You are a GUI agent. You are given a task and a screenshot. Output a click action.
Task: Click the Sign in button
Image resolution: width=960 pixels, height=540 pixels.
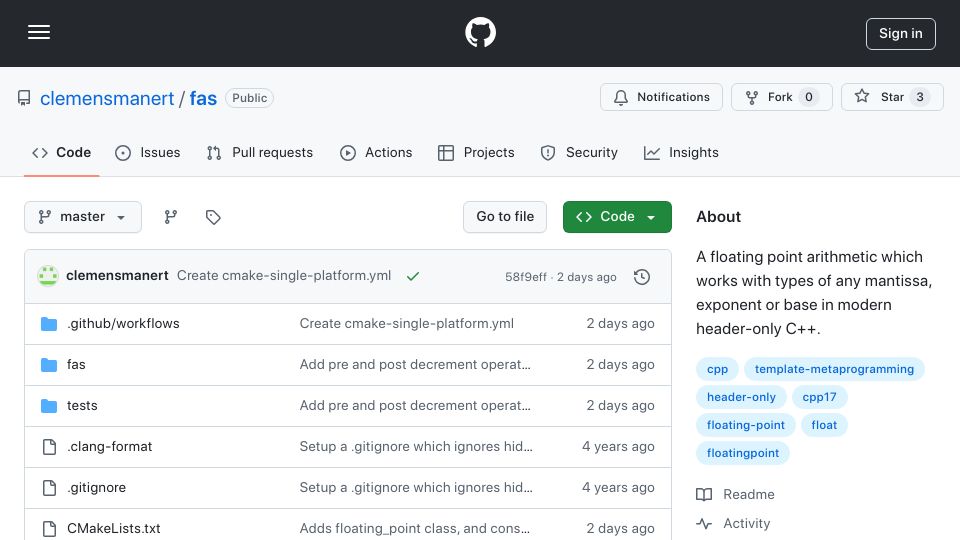click(900, 34)
